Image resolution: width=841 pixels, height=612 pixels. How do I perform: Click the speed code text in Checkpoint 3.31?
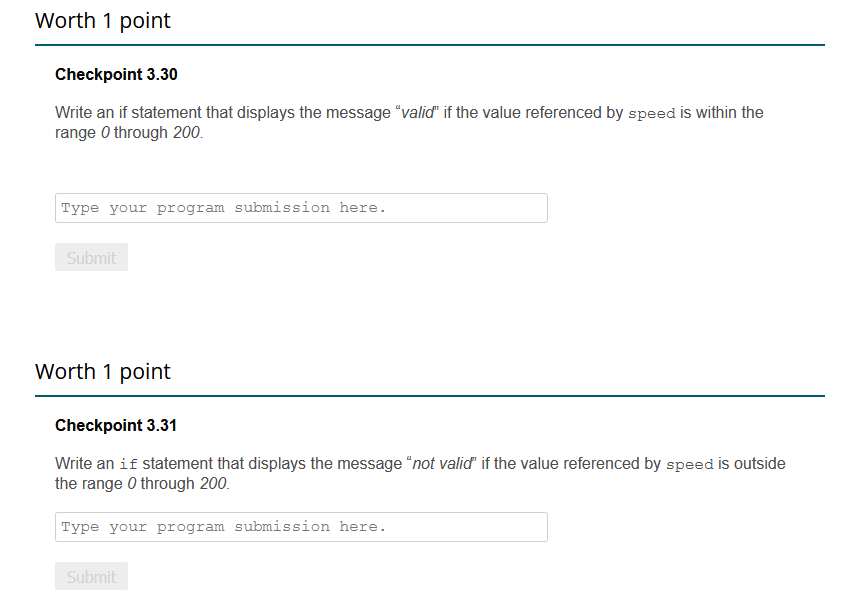click(x=689, y=464)
